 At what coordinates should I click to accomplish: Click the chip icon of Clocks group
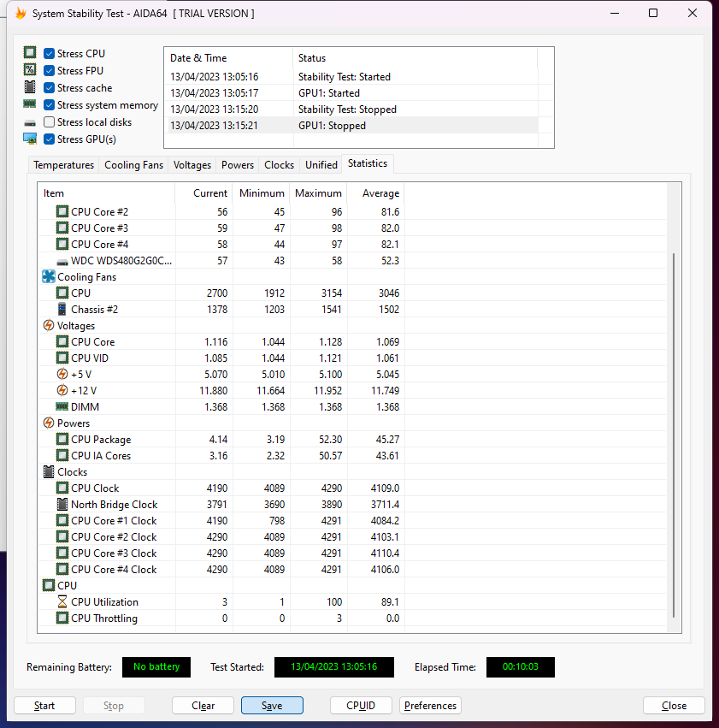(x=48, y=471)
